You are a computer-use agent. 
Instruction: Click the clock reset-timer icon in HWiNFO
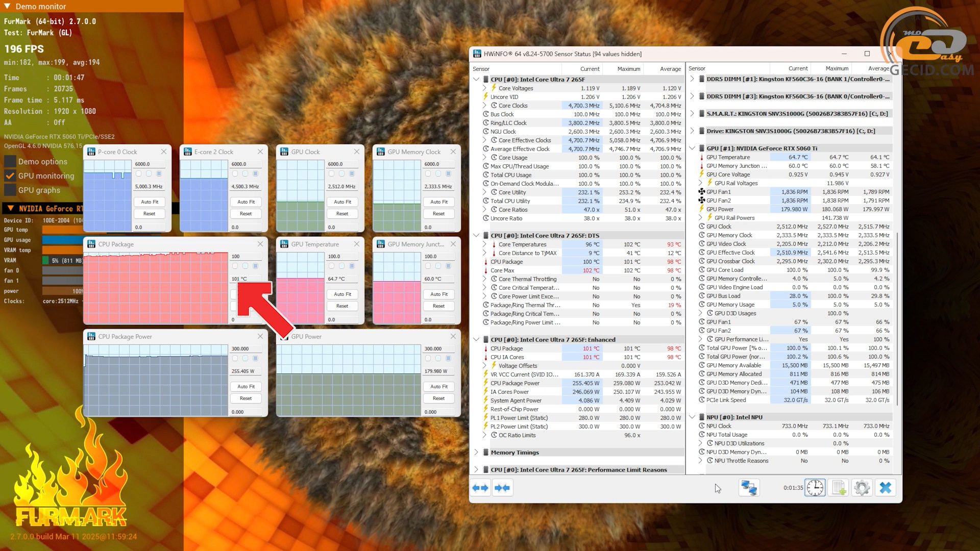(x=815, y=488)
